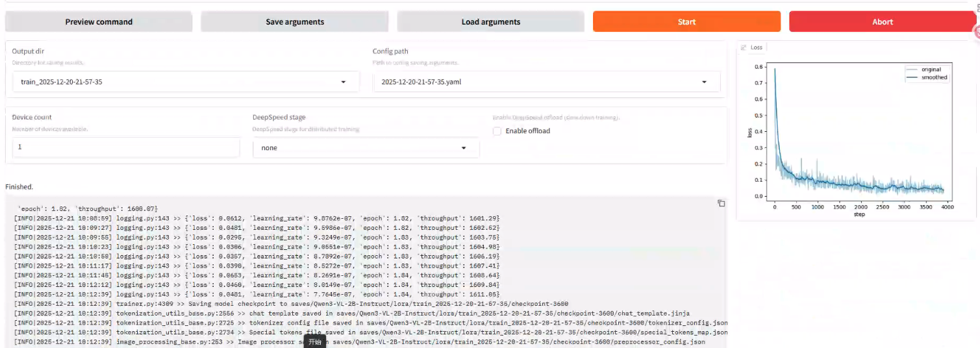Click the 'original' legend entry
The image size is (980, 348).
(924, 69)
